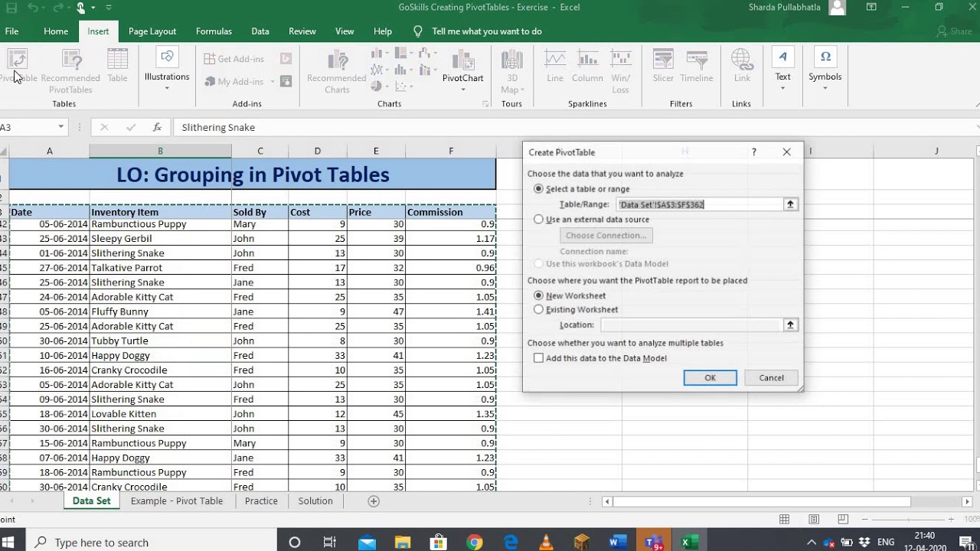Check 'Add this data to the Data Model'
The height and width of the screenshot is (551, 980).
pyautogui.click(x=538, y=358)
